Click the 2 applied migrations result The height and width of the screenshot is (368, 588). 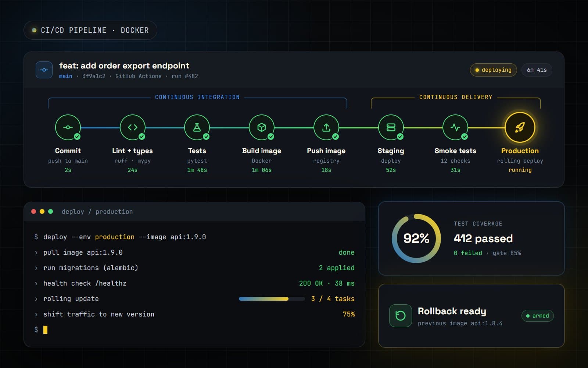[x=337, y=268]
